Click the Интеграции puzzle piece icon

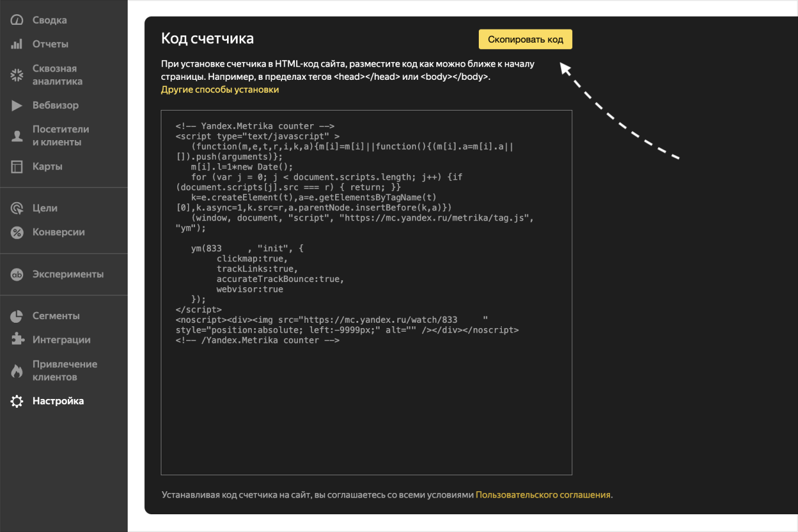(x=17, y=339)
